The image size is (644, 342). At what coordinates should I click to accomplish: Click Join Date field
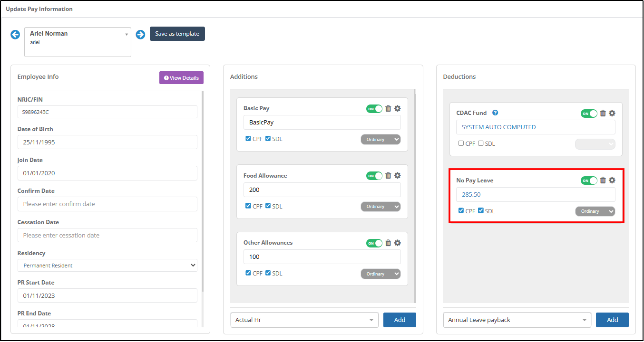107,173
